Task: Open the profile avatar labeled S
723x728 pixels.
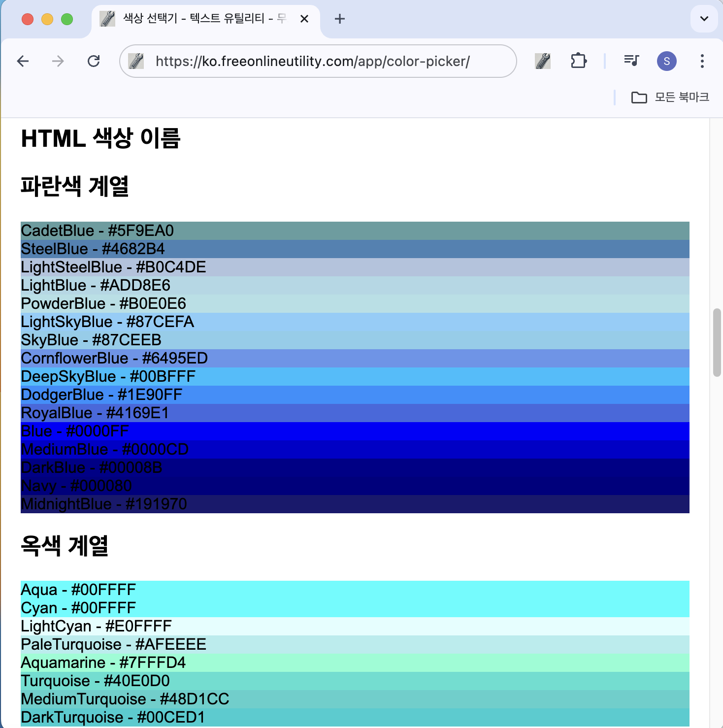Action: 667,61
